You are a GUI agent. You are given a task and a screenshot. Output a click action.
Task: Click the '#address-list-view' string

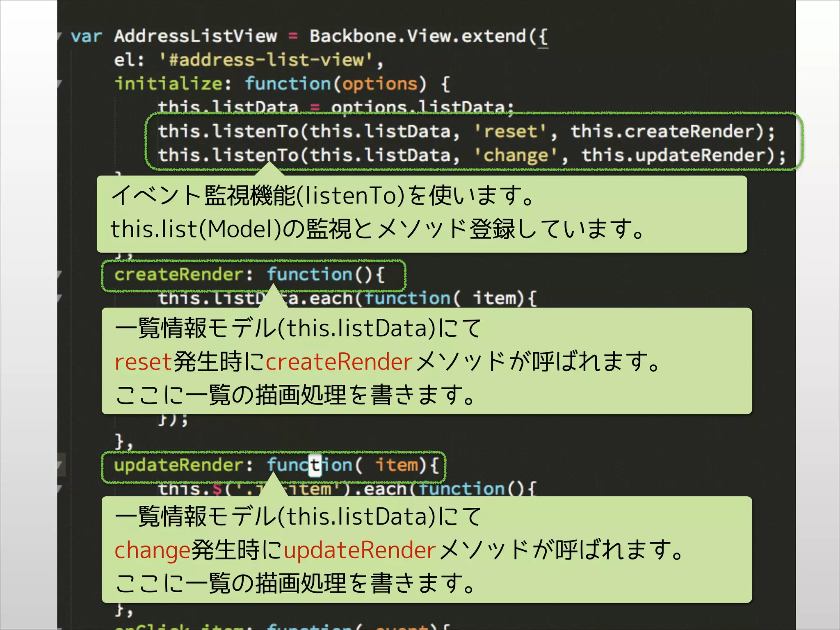point(266,60)
